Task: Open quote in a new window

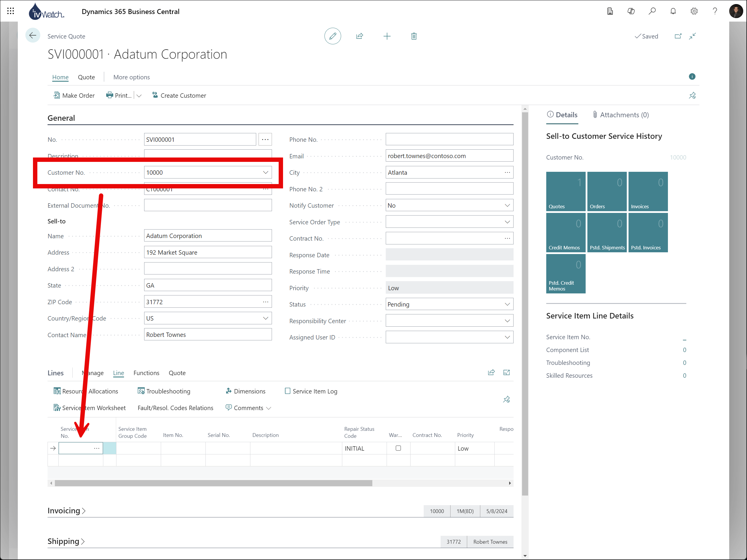Action: point(678,36)
